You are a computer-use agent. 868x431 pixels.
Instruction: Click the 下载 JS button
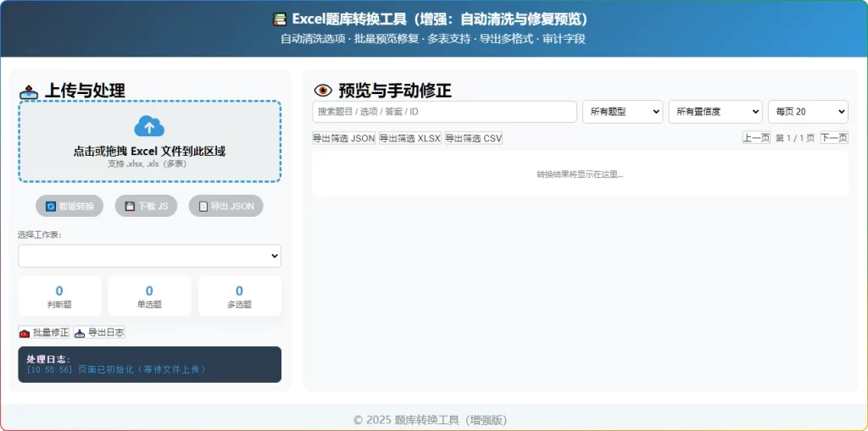coord(146,207)
